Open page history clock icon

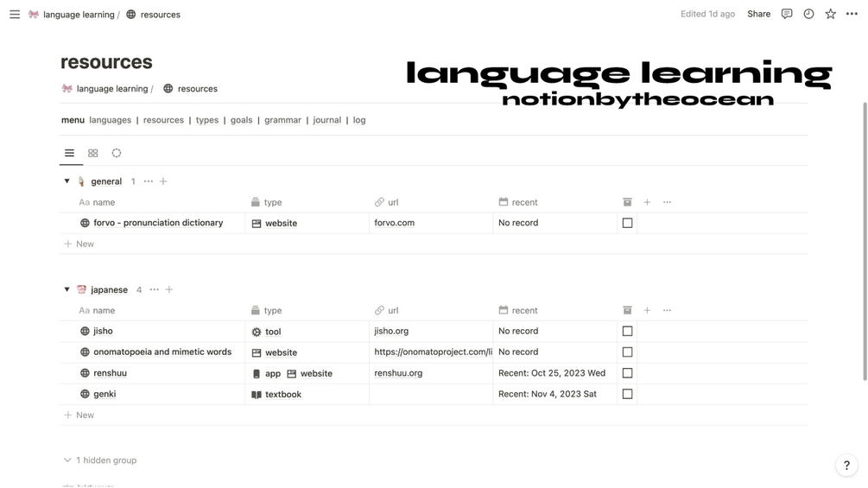pyautogui.click(x=808, y=14)
